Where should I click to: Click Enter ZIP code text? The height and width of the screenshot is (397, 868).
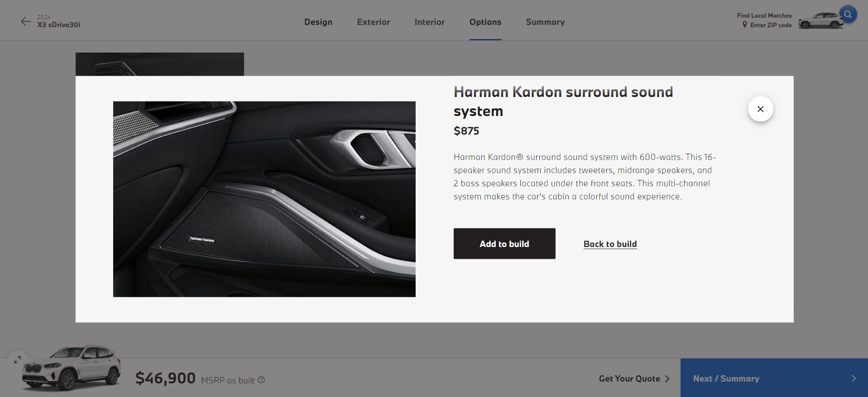[x=771, y=25]
